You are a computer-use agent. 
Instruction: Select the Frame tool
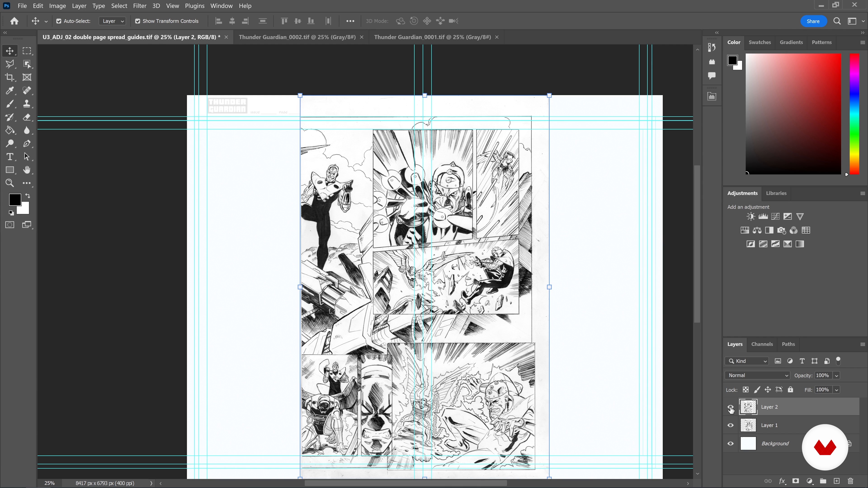click(27, 77)
